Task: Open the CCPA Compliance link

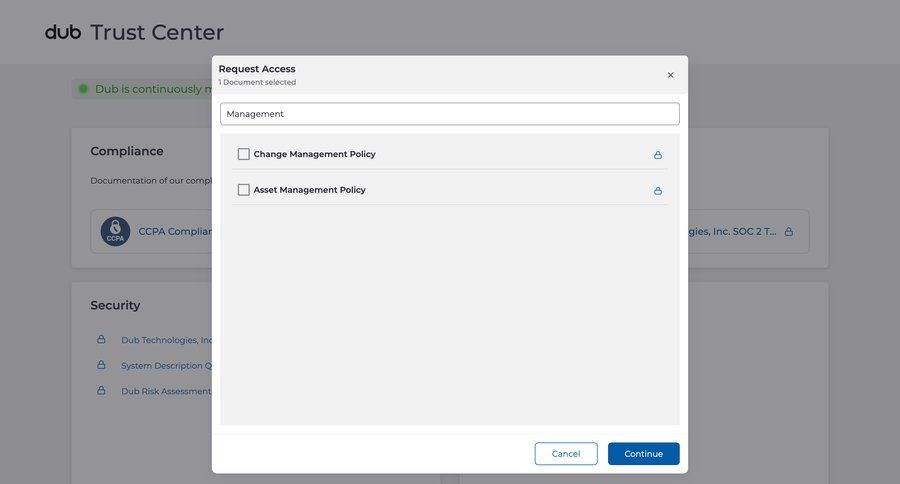Action: coord(175,231)
